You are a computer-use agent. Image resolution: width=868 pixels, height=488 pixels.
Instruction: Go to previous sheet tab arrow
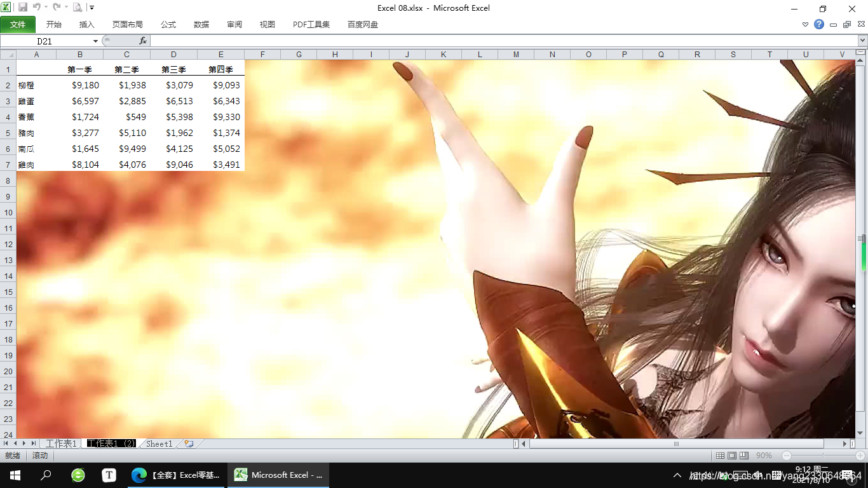[16, 444]
